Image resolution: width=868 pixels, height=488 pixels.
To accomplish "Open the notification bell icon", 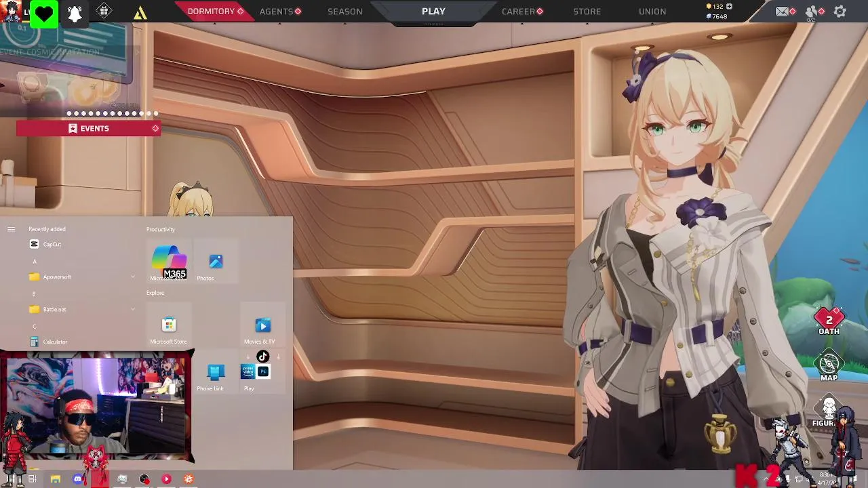I will 75,14.
